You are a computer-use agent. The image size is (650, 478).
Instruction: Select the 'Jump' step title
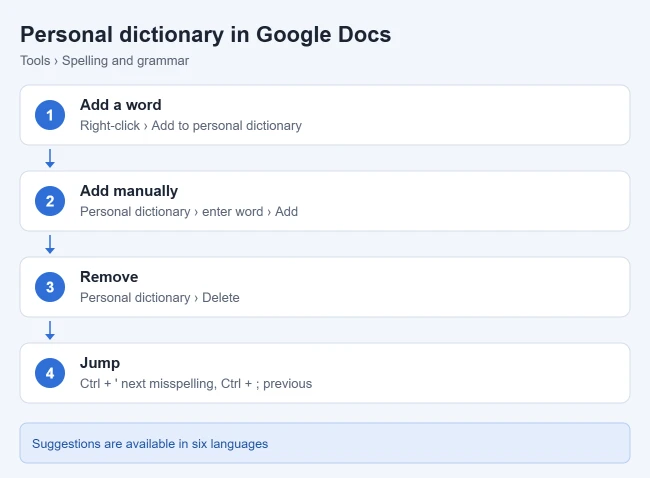(100, 363)
